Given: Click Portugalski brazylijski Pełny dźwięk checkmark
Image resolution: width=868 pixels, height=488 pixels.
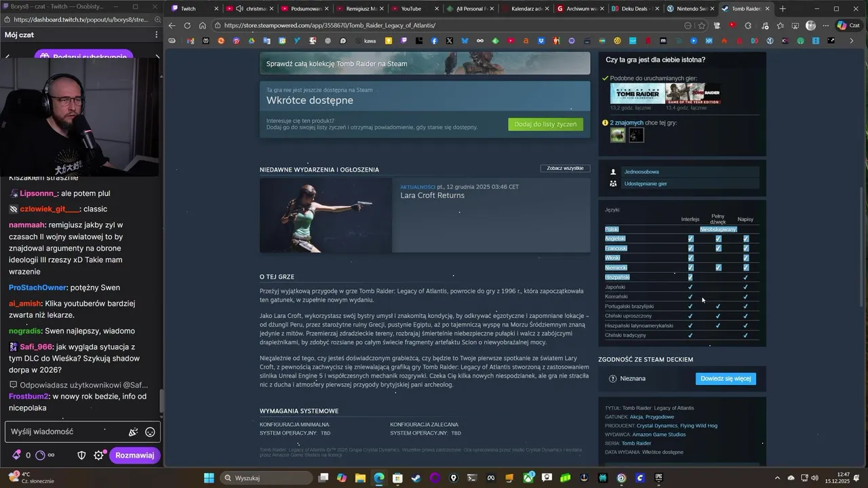Looking at the screenshot, I should (718, 306).
